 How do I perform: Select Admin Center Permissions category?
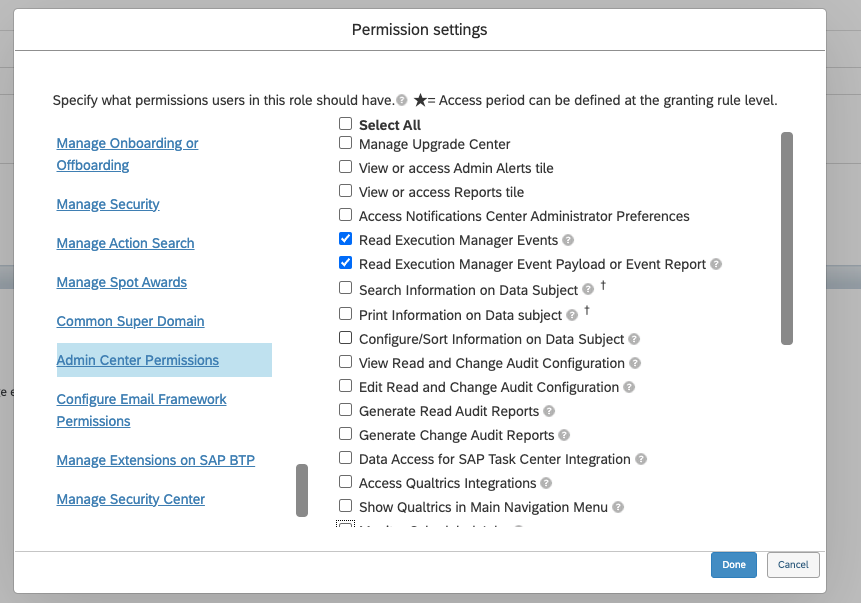[138, 360]
